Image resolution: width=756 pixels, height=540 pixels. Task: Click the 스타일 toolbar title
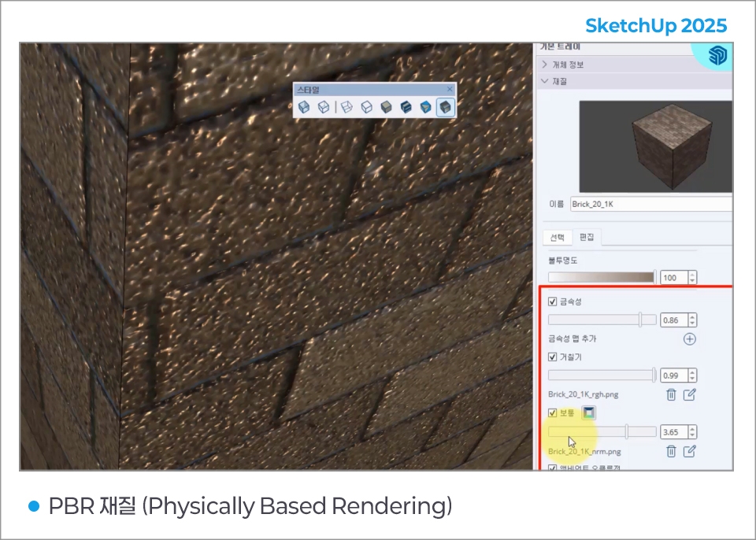[x=308, y=90]
